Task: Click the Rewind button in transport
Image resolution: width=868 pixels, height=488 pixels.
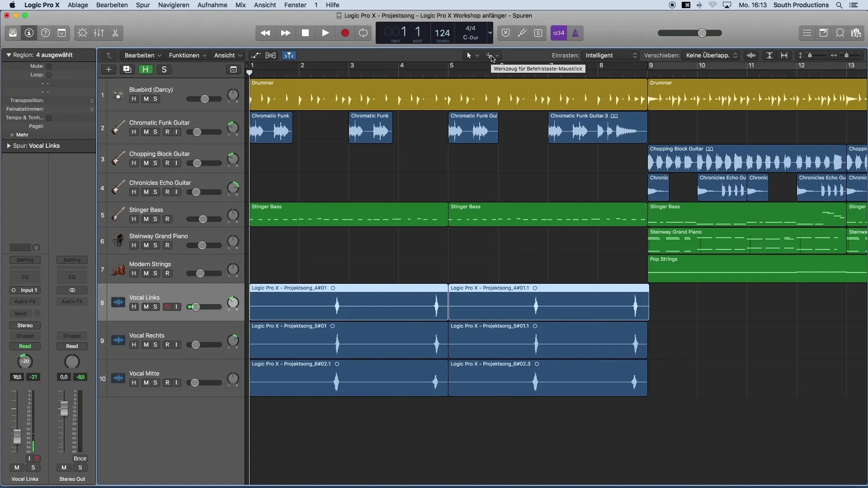Action: click(x=265, y=33)
